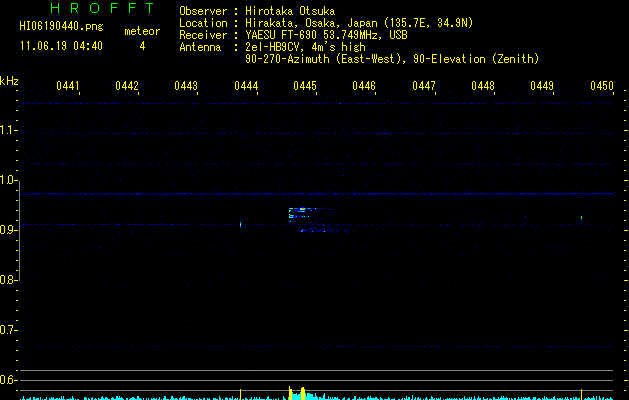Image resolution: width=629 pixels, height=400 pixels.
Task: Click the 0.9 kHz frequency label
Action: coord(8,229)
